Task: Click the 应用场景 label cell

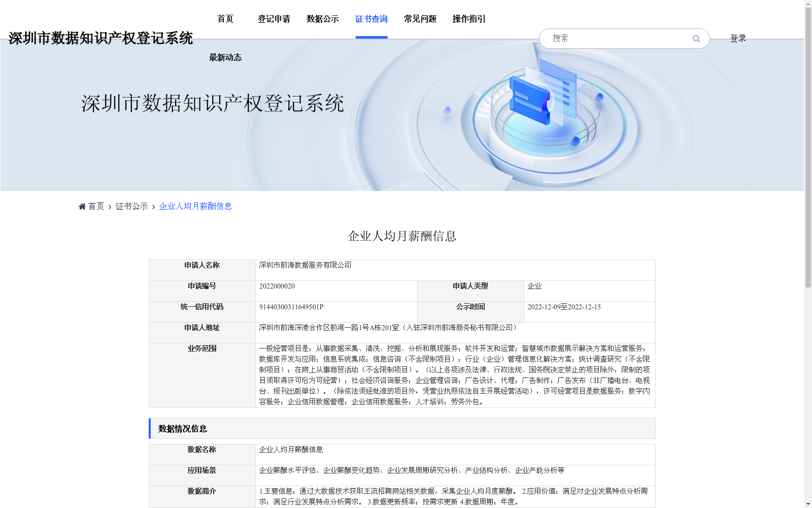Action: pos(202,475)
